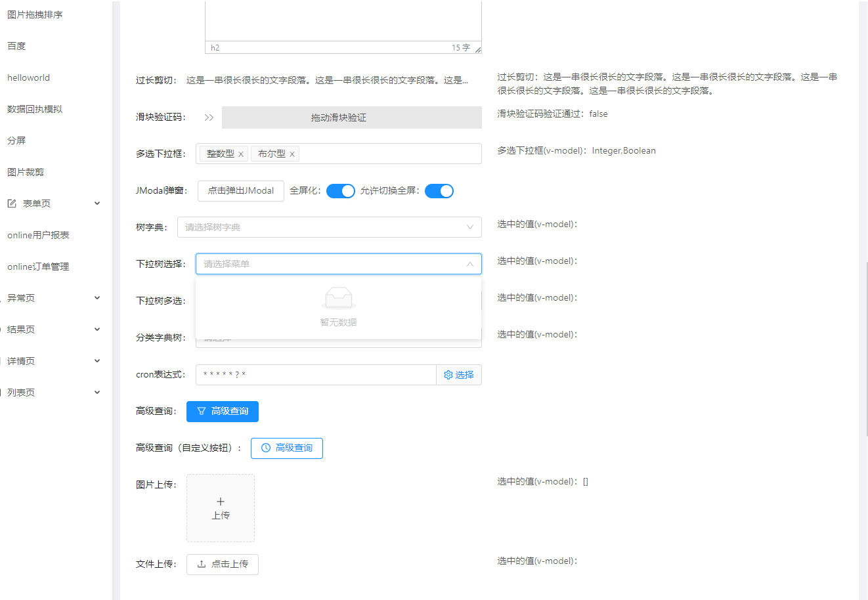Click the gear icon in the cron 选择 button

[x=448, y=375]
